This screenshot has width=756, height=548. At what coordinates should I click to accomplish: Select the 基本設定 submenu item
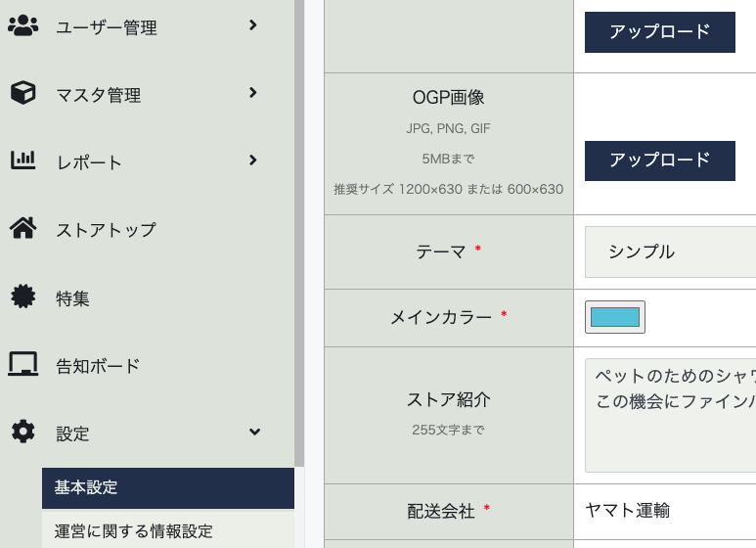click(167, 487)
